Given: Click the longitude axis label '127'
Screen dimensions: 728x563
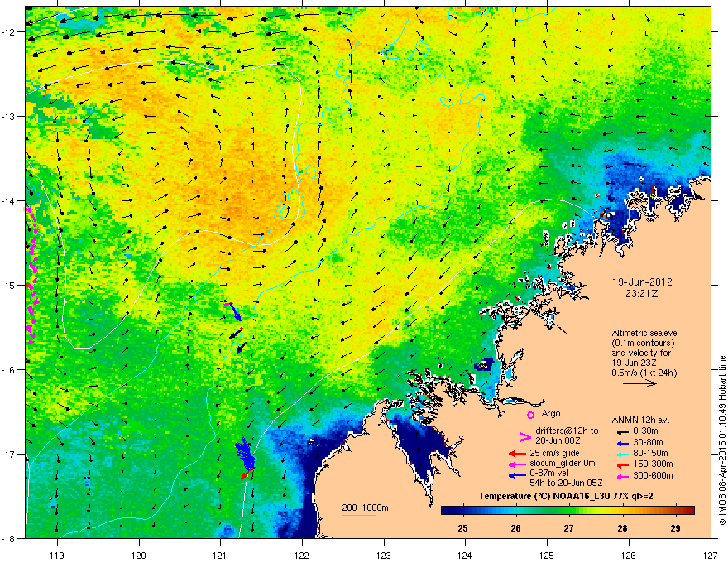Looking at the screenshot, I should tap(711, 555).
